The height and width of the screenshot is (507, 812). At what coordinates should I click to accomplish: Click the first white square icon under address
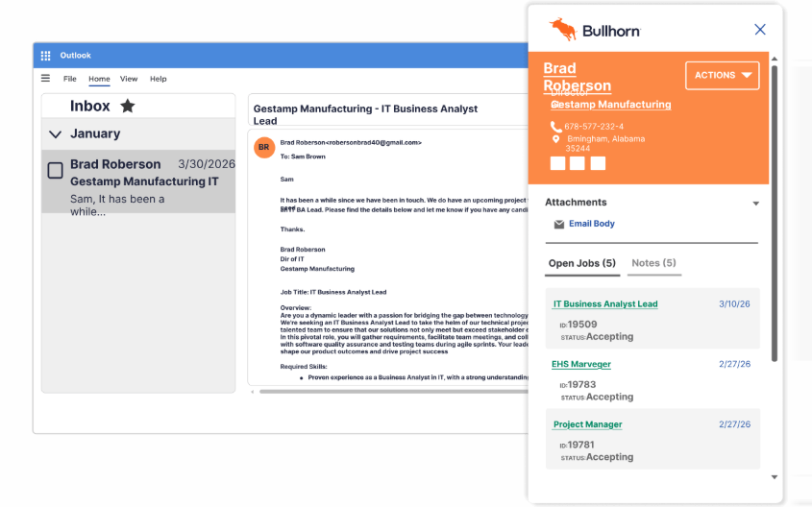click(557, 163)
